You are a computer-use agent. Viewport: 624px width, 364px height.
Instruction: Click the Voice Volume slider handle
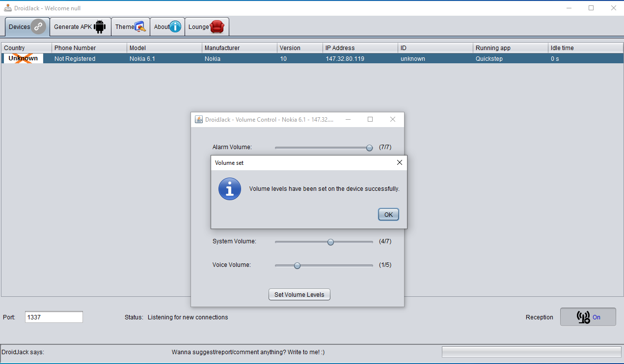(297, 265)
